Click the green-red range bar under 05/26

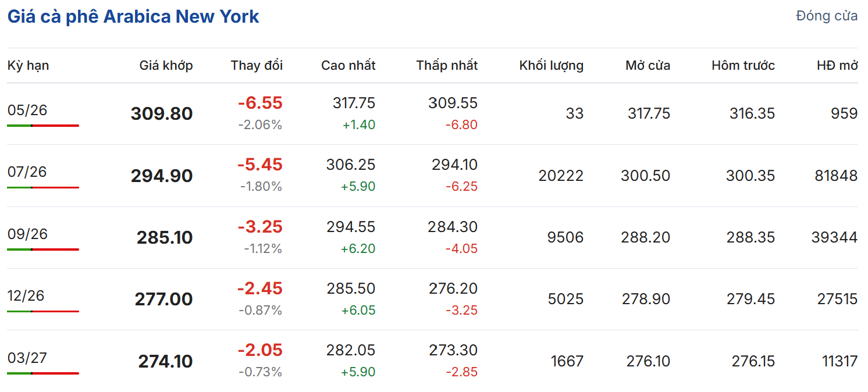[x=43, y=126]
